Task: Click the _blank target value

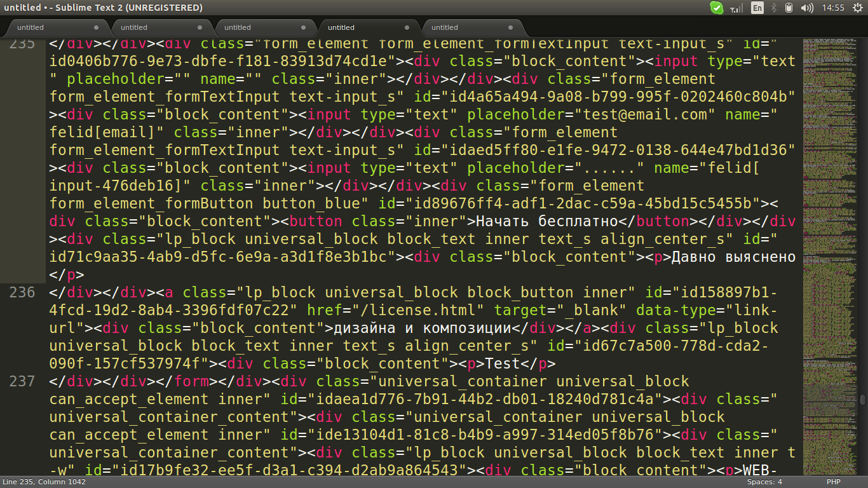Action: (592, 310)
